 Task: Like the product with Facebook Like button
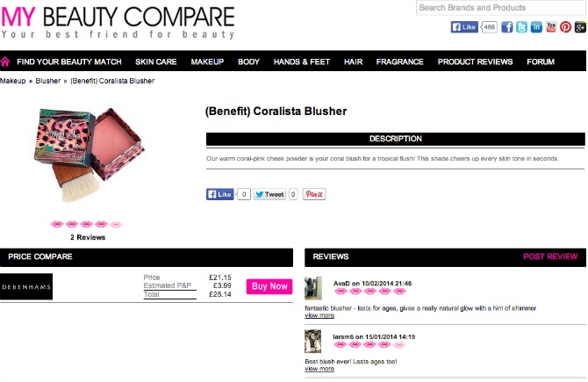point(219,194)
